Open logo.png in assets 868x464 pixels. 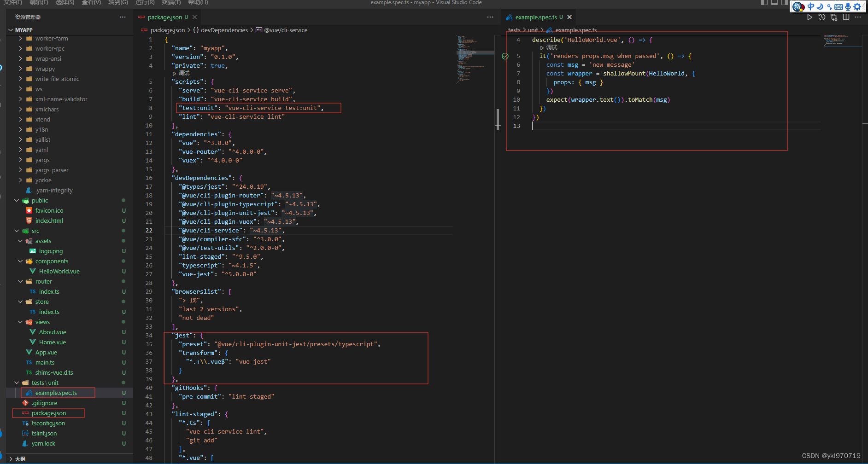(x=70, y=251)
